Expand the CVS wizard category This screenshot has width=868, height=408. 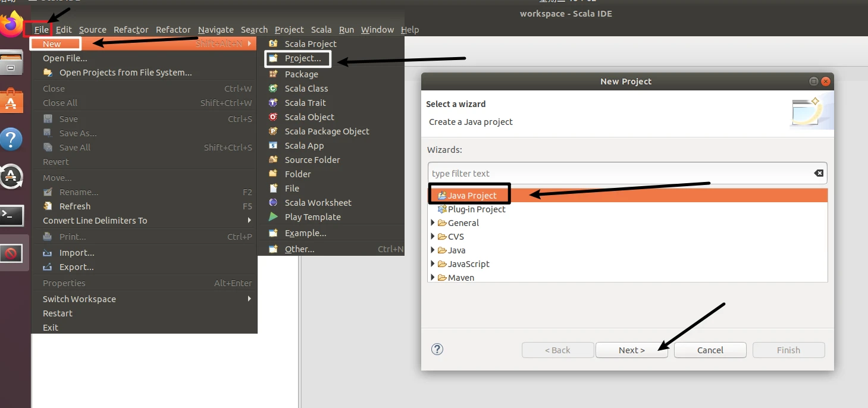click(433, 237)
